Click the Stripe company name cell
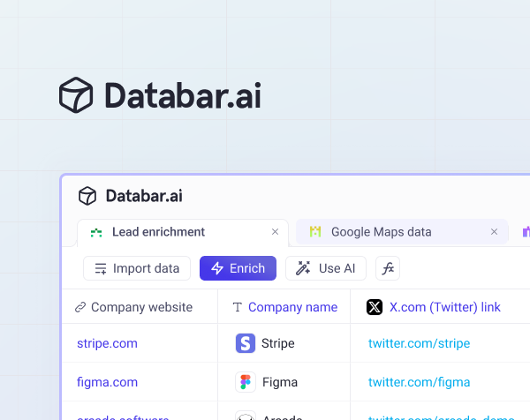Screen dimensions: 530x420 [284, 343]
